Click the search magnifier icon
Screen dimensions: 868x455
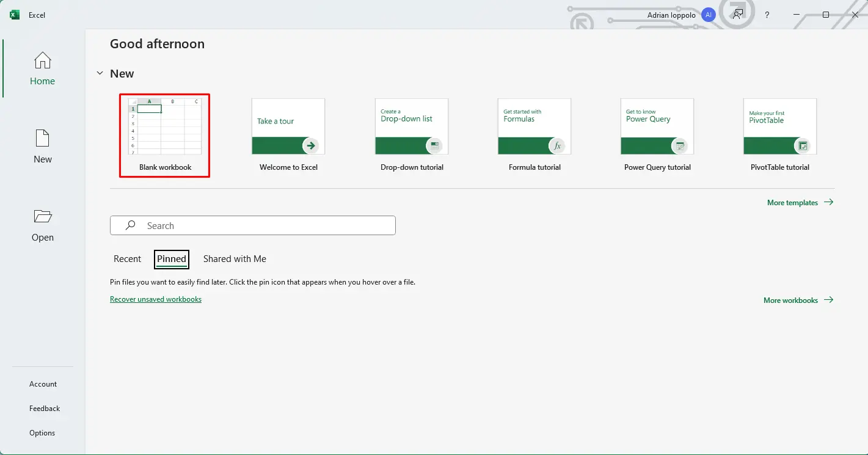(x=130, y=225)
